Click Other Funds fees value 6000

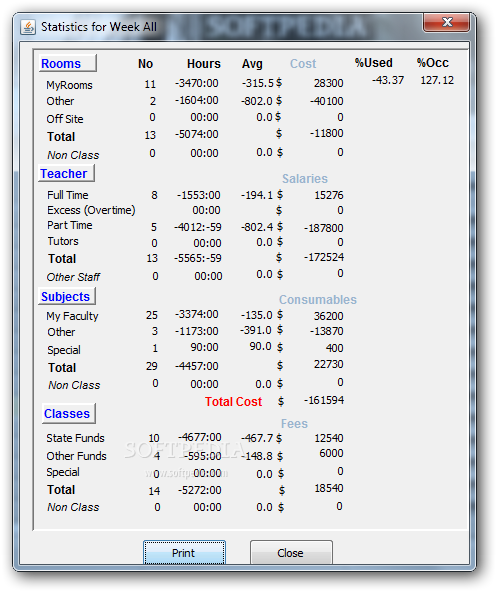pyautogui.click(x=331, y=453)
